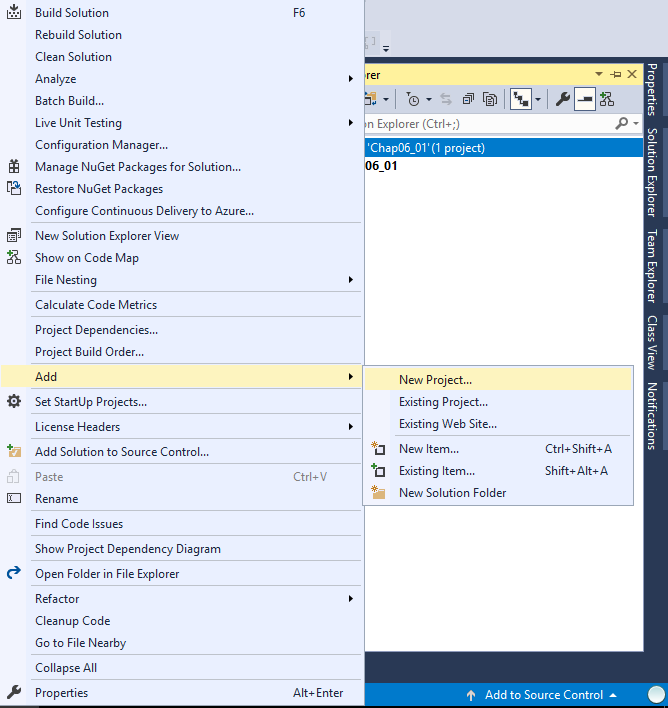This screenshot has height=708, width=668.
Task: Toggle the highlighted hierarchy view toolbar button
Action: tap(521, 99)
